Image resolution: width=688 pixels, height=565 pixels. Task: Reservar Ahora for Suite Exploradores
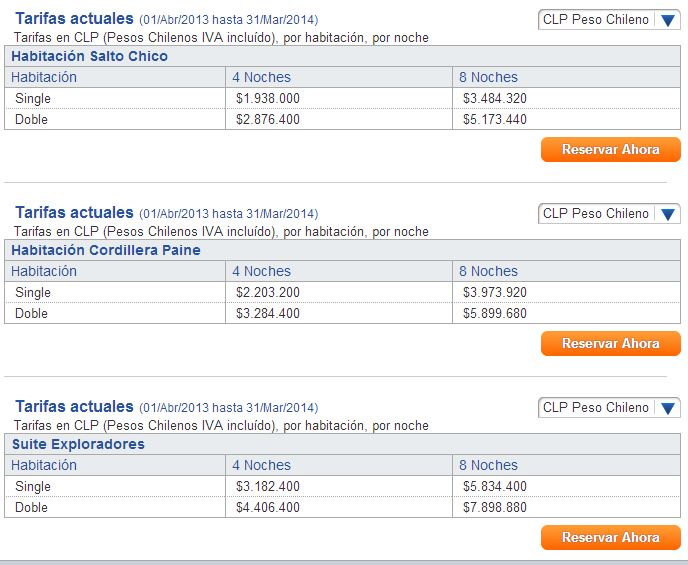coord(611,537)
